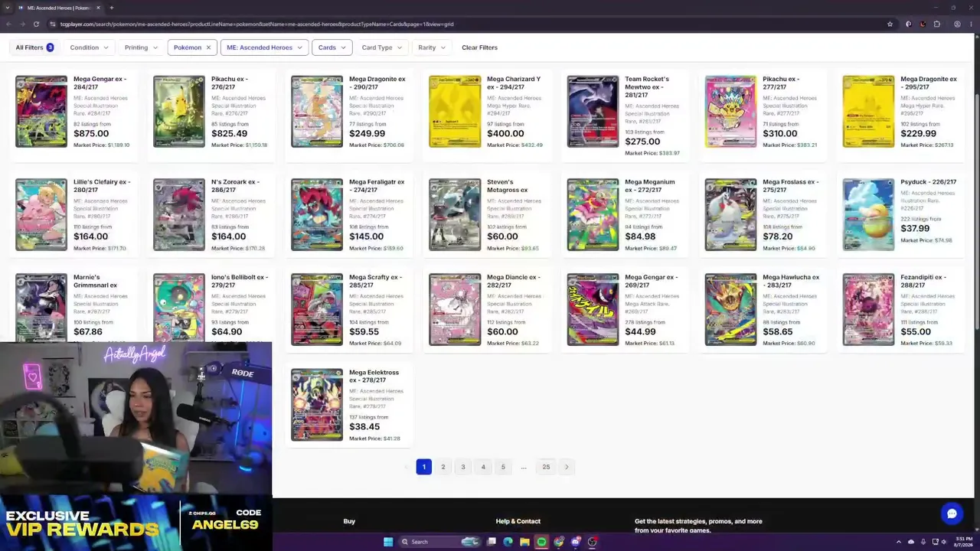Open the Buy footer heading
The height and width of the screenshot is (551, 980).
coord(349,521)
